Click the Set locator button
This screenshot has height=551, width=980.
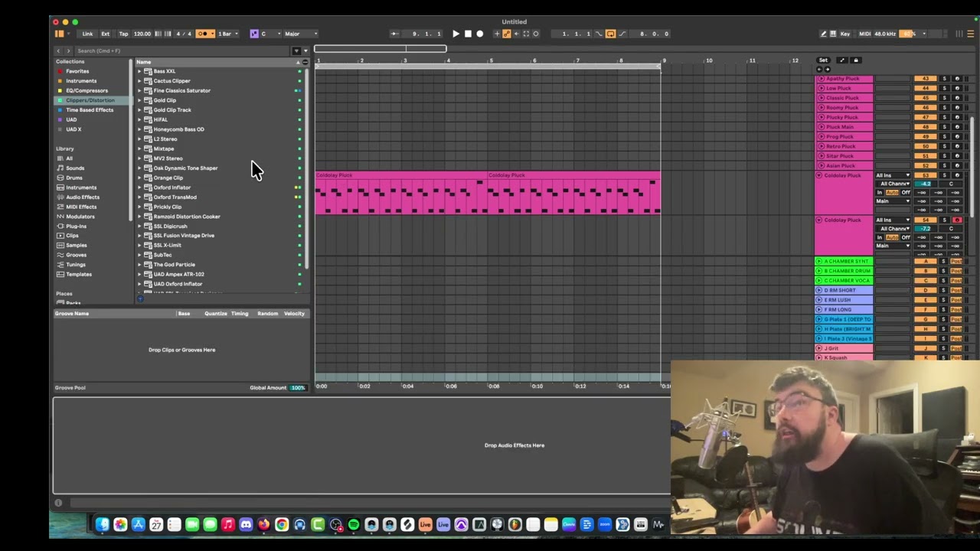pyautogui.click(x=823, y=60)
